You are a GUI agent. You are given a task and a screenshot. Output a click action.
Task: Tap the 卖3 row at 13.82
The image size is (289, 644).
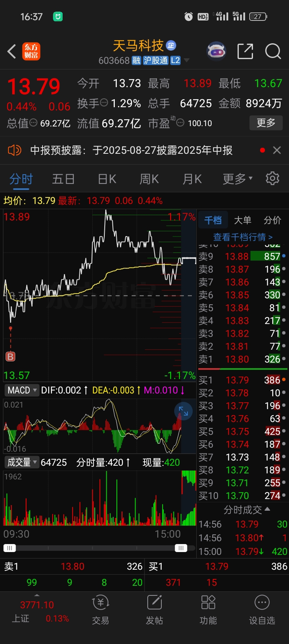point(242,333)
